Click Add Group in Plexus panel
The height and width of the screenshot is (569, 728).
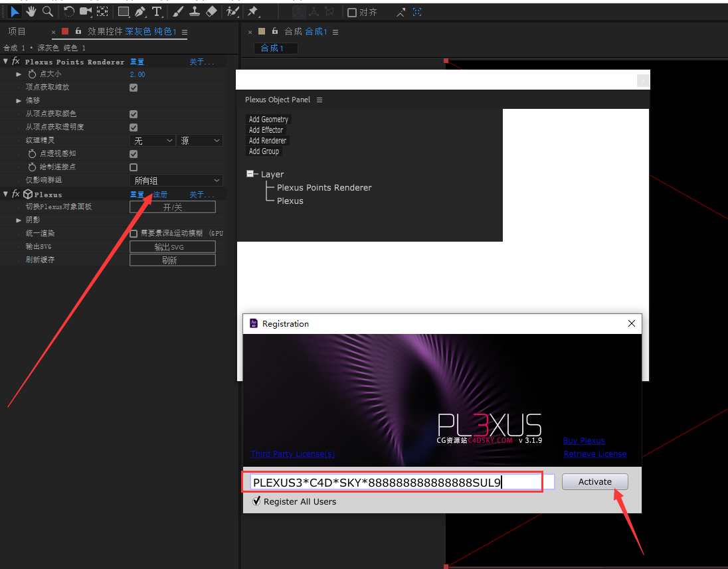264,151
